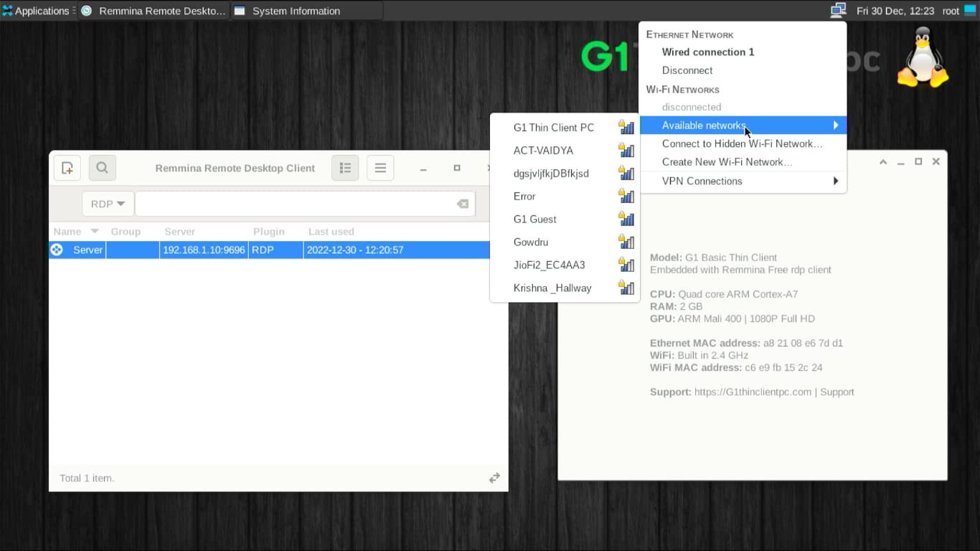Toggle sort order on the Name column

pos(94,231)
